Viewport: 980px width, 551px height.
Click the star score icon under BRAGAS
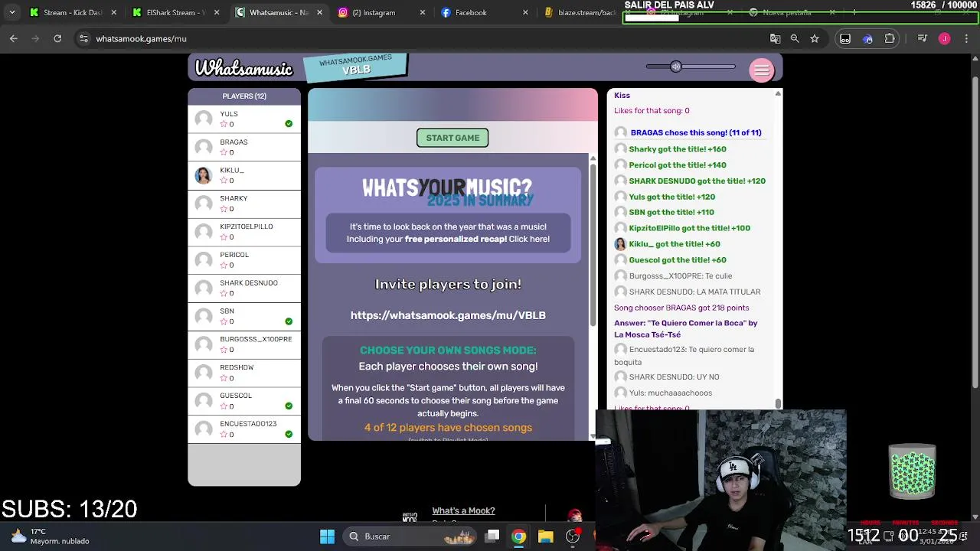(224, 152)
